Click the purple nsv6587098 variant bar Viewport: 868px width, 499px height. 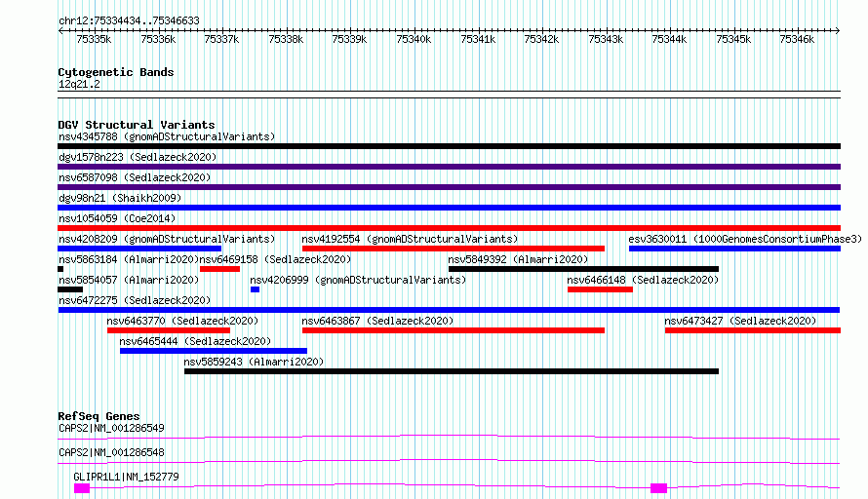point(449,187)
